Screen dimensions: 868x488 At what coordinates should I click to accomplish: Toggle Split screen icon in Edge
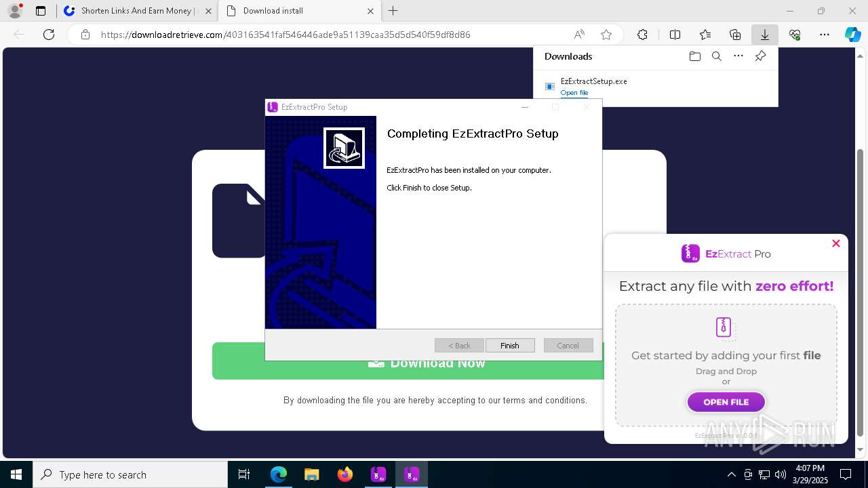pos(675,35)
